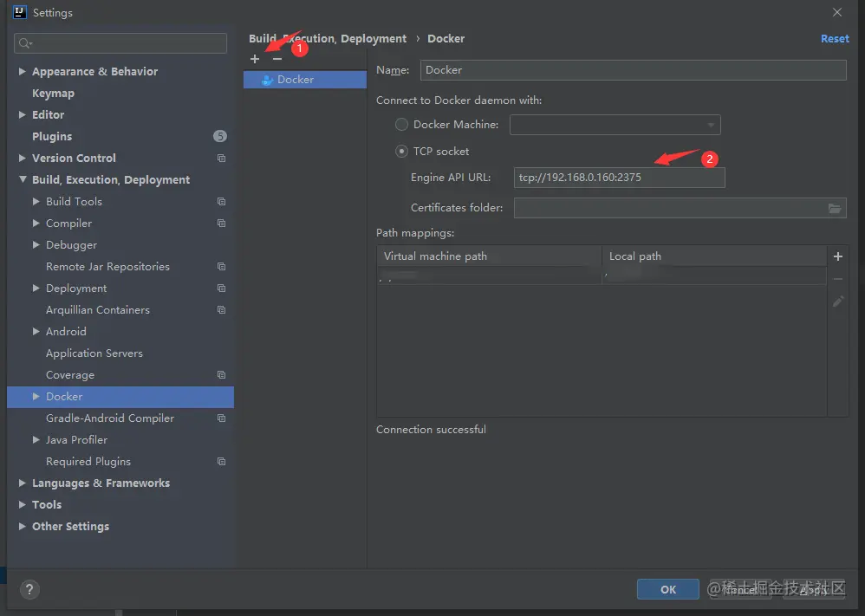Click into the settings search field
The height and width of the screenshot is (616, 865).
pos(120,43)
